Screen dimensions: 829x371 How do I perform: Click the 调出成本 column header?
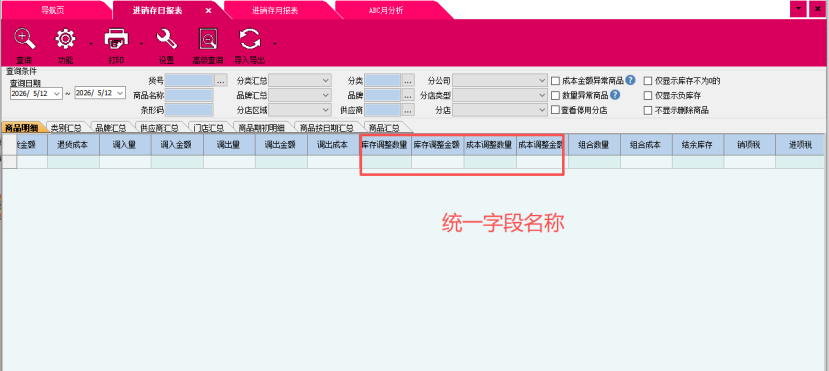point(333,145)
